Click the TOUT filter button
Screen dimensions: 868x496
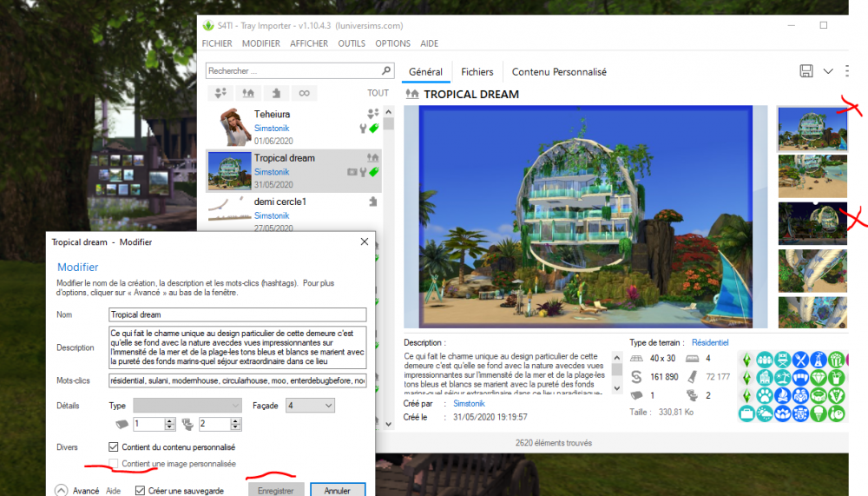[378, 93]
